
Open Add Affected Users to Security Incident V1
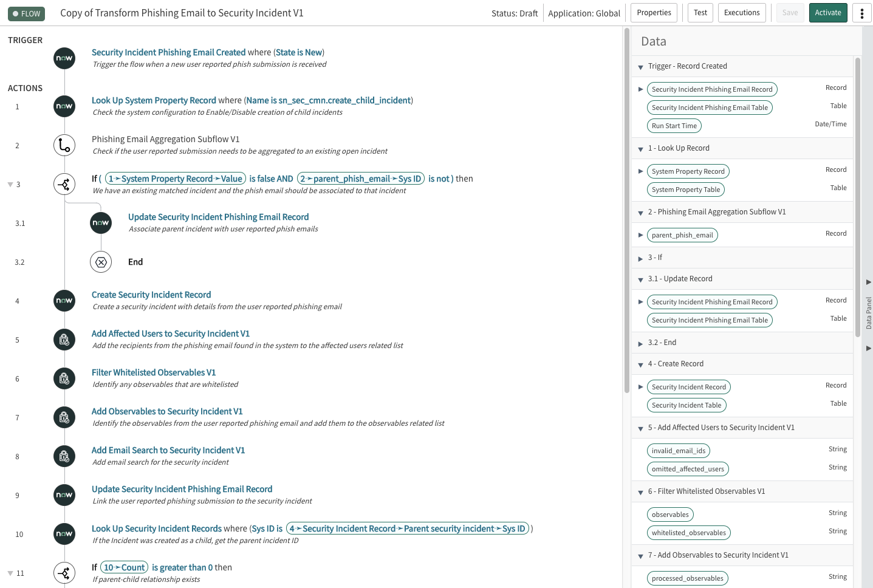(x=171, y=333)
